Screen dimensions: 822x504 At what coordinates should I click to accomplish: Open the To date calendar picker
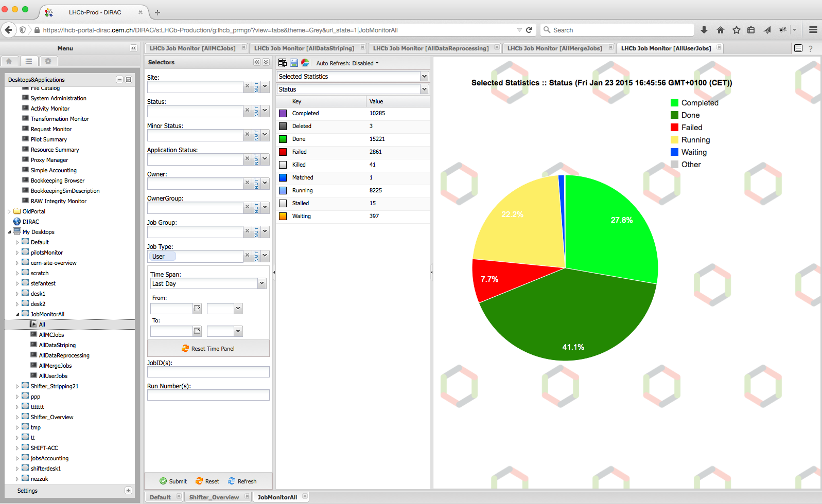pos(197,331)
